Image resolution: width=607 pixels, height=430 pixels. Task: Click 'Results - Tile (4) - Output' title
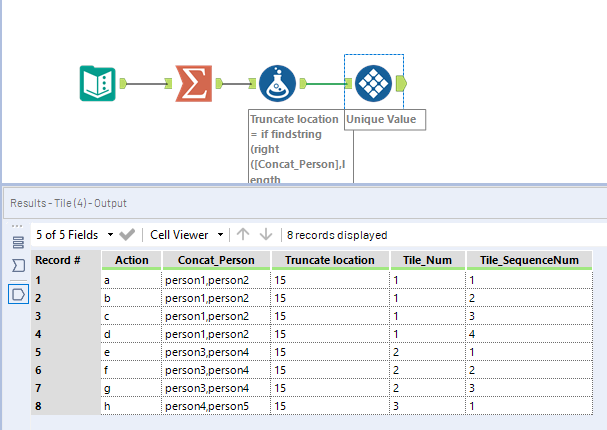click(x=69, y=203)
